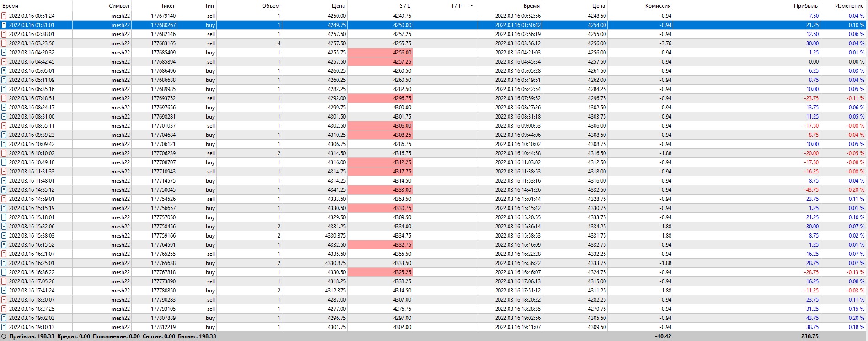868x341 pixels.
Task: Click the trade icon of row 2022.03.16 11:31:33
Action: [x=4, y=172]
